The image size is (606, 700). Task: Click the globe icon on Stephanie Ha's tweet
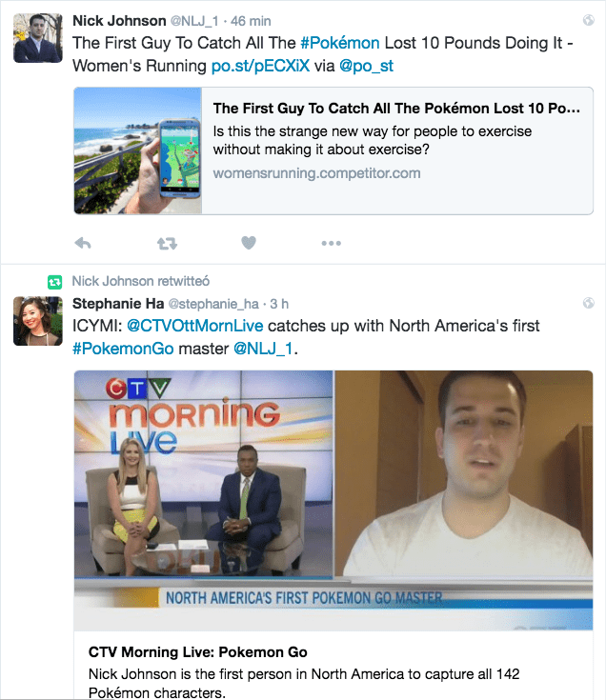tap(589, 303)
